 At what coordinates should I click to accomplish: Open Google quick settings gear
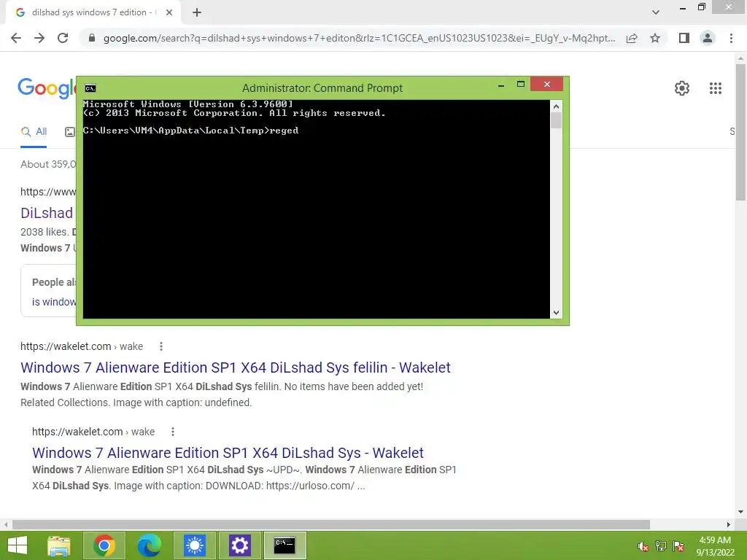pos(682,88)
